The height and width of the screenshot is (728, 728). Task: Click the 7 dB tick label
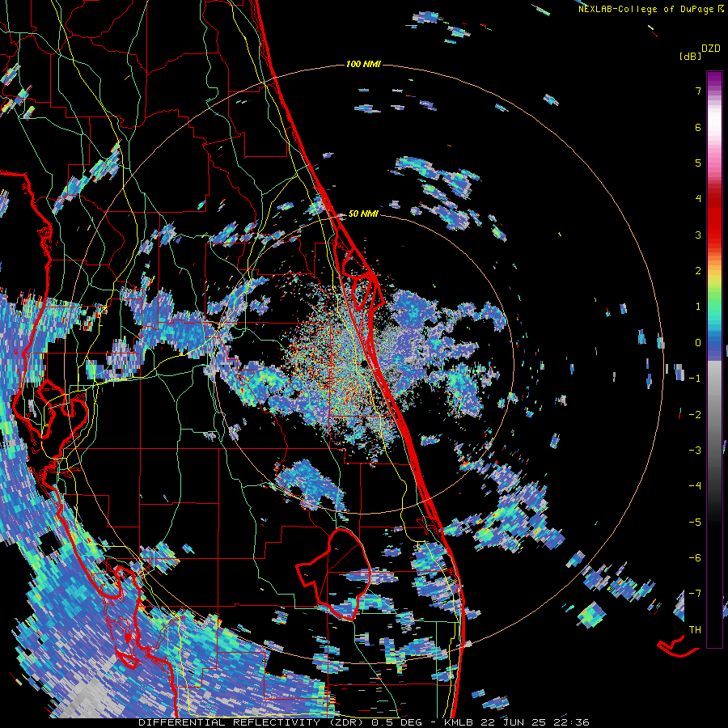click(x=698, y=91)
